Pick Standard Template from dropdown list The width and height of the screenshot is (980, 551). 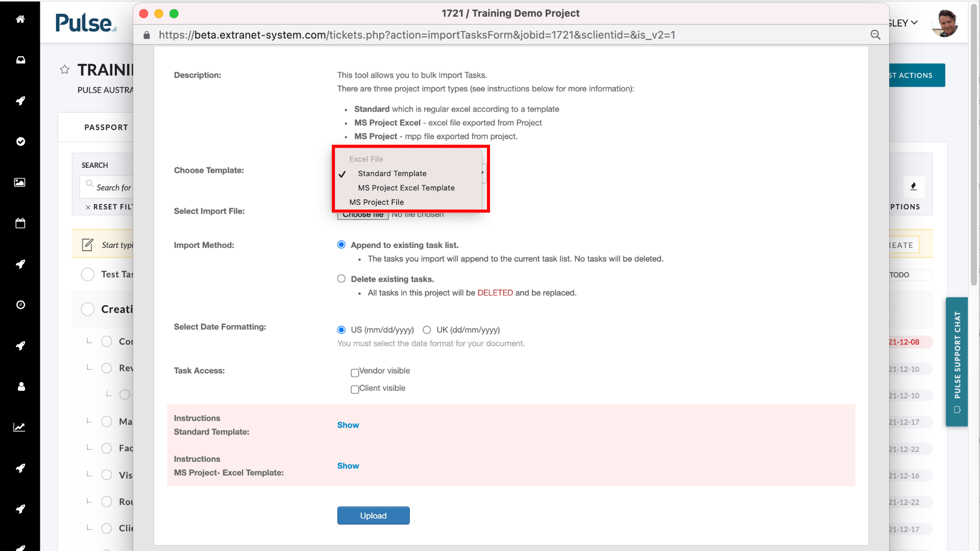(392, 173)
